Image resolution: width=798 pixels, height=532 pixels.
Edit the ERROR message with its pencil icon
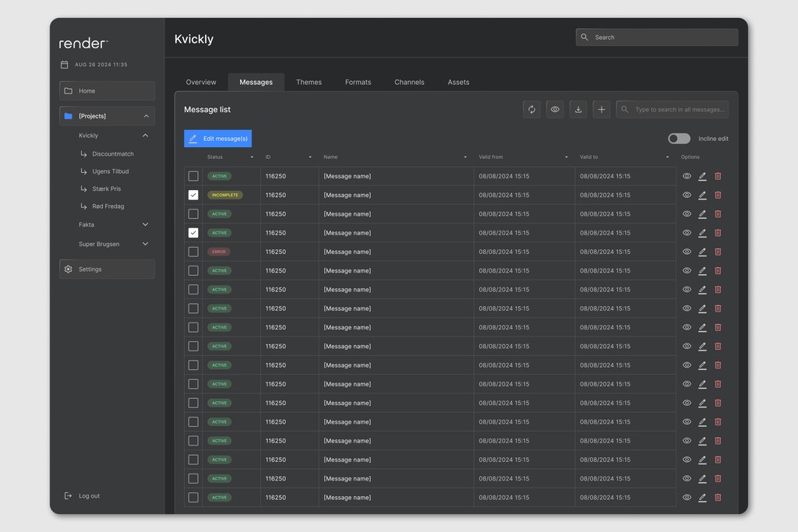702,252
